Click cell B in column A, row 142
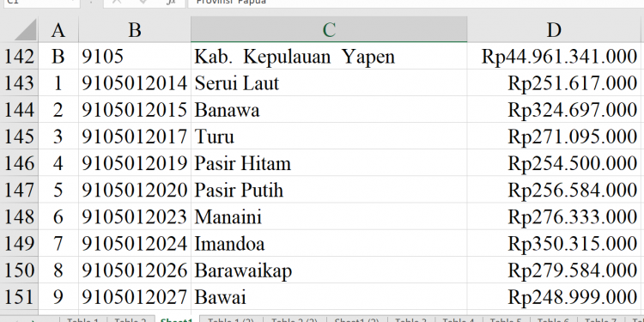Image resolution: width=644 pixels, height=322 pixels. click(58, 56)
